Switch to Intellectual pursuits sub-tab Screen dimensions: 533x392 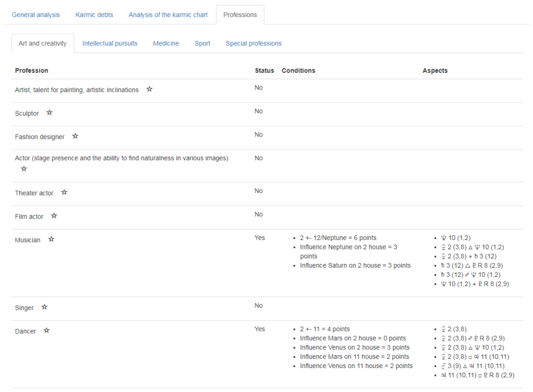[x=110, y=44]
